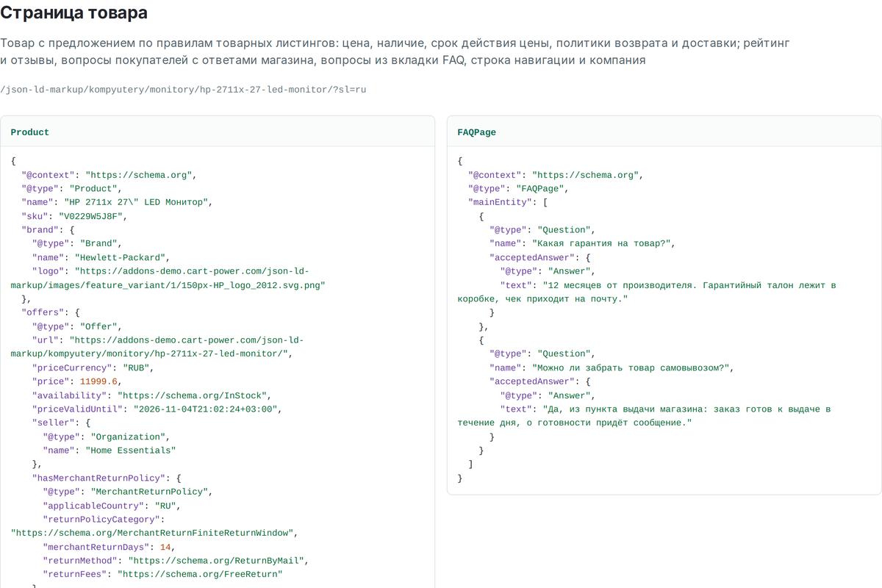Click the "seller" key under offers
882x588 pixels.
pyautogui.click(x=54, y=423)
